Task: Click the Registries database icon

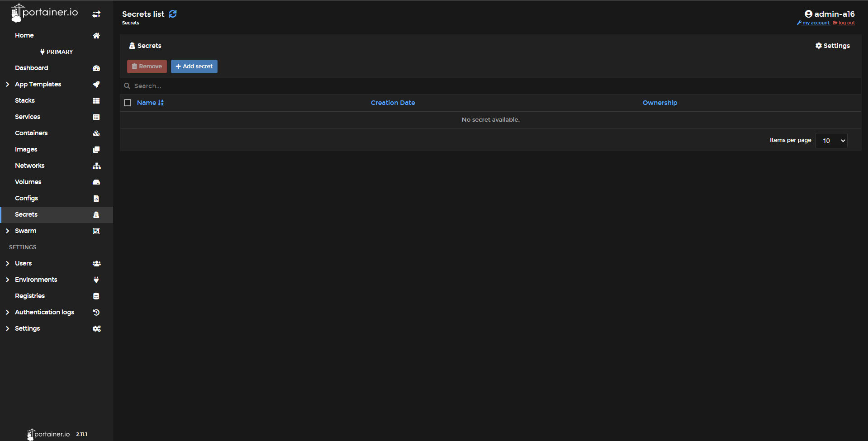Action: (x=96, y=296)
